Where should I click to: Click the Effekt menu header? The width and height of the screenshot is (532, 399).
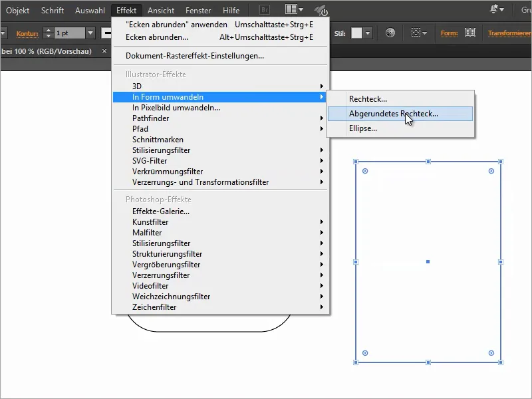coord(126,11)
